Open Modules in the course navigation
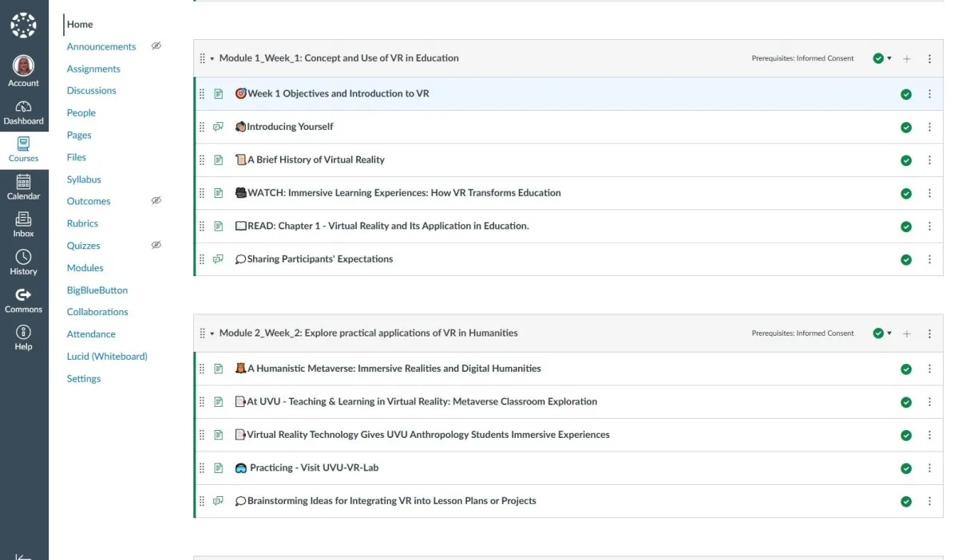Viewport: 958px width, 560px height. click(x=85, y=268)
